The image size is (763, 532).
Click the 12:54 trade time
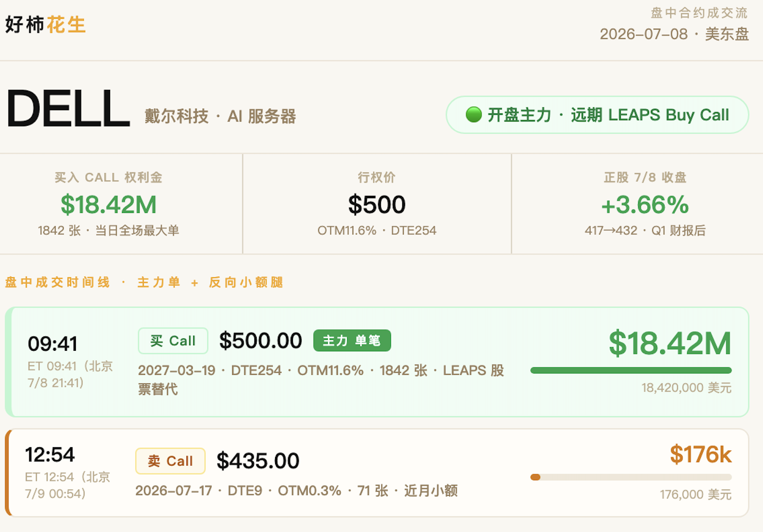coord(50,455)
